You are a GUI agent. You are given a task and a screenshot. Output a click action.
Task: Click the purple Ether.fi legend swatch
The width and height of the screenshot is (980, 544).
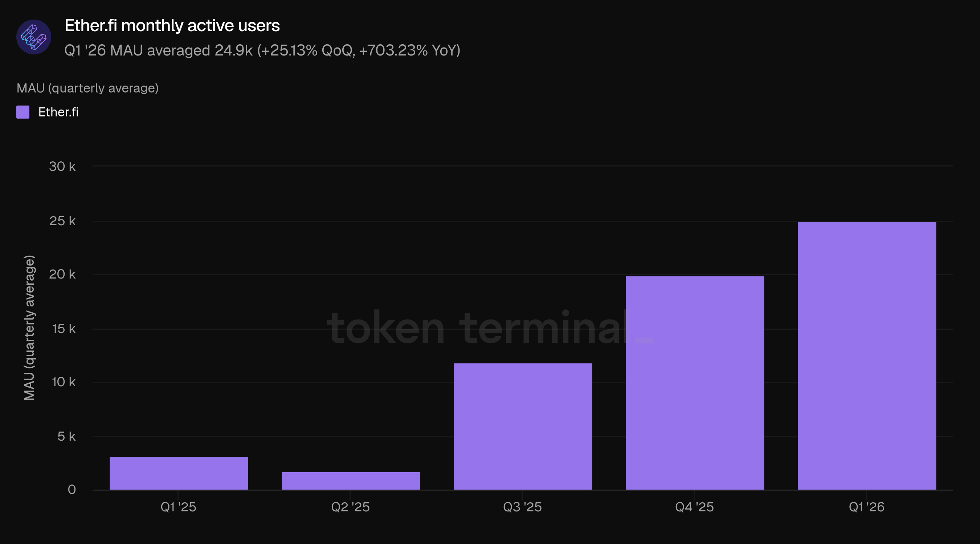coord(23,112)
